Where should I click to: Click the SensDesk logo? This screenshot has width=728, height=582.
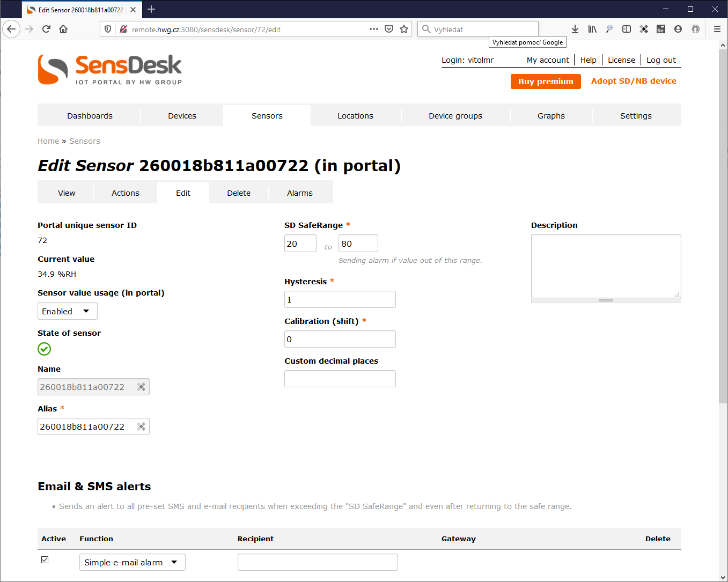coord(110,69)
